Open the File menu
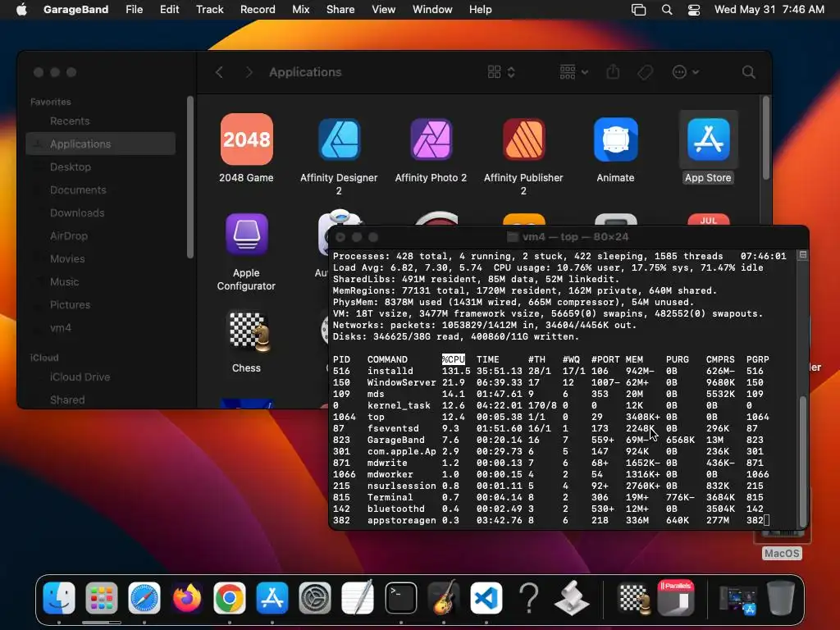The image size is (840, 630). (134, 9)
